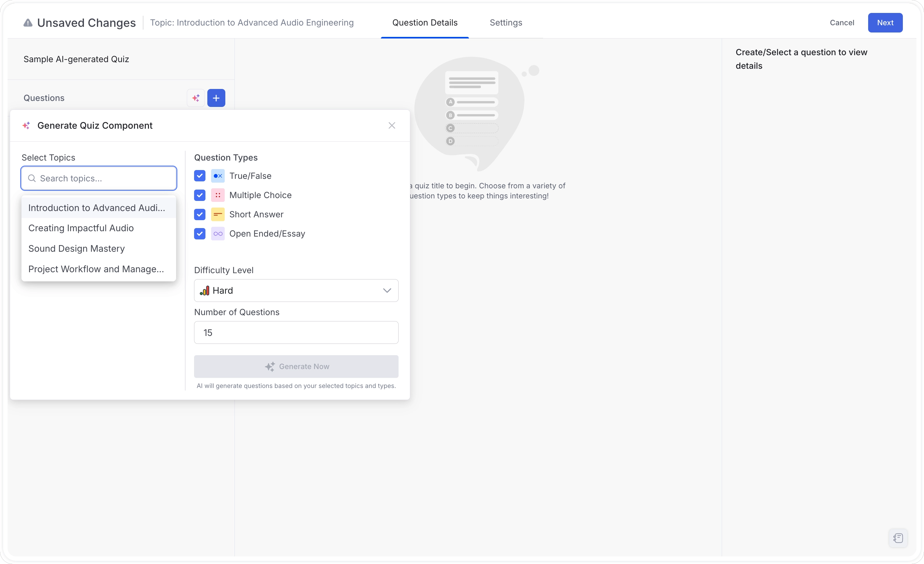Uncheck the Multiple Choice checkbox
Image resolution: width=924 pixels, height=564 pixels.
(199, 195)
